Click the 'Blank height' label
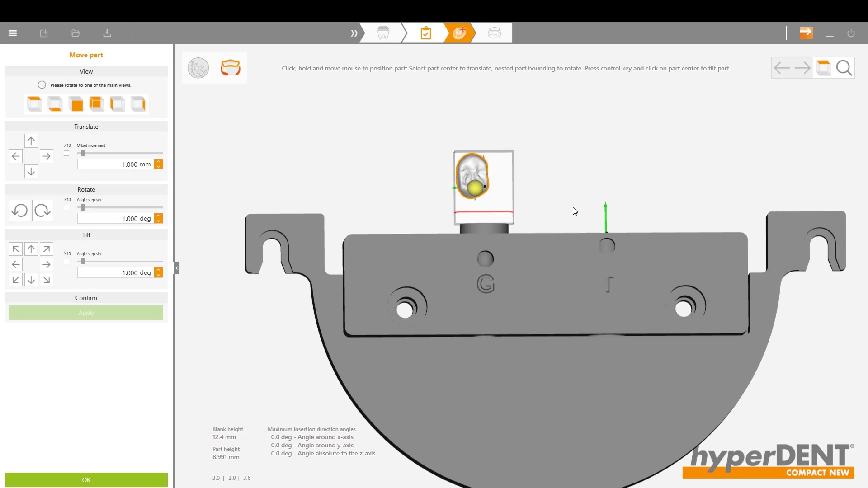 (x=228, y=429)
